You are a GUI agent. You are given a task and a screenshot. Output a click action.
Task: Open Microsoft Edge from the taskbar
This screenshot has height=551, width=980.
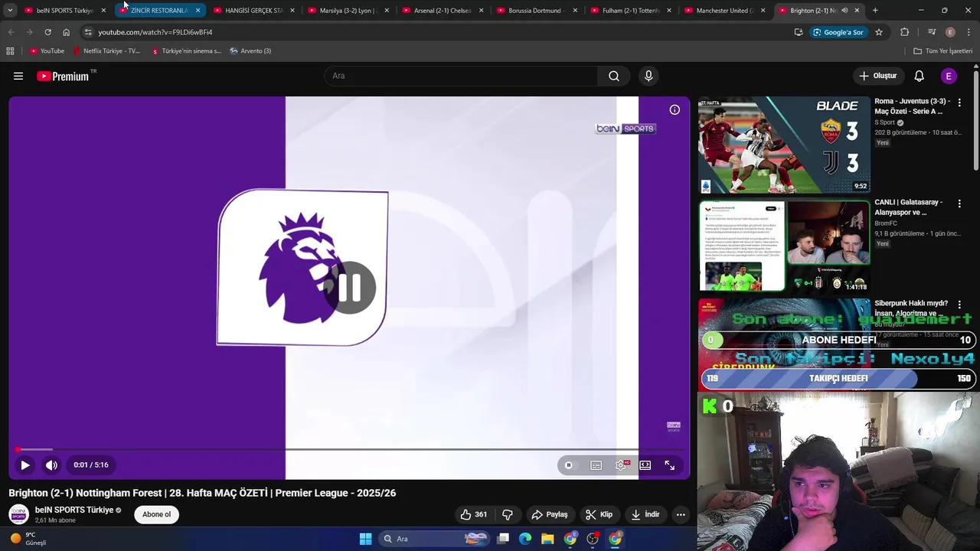pyautogui.click(x=525, y=539)
